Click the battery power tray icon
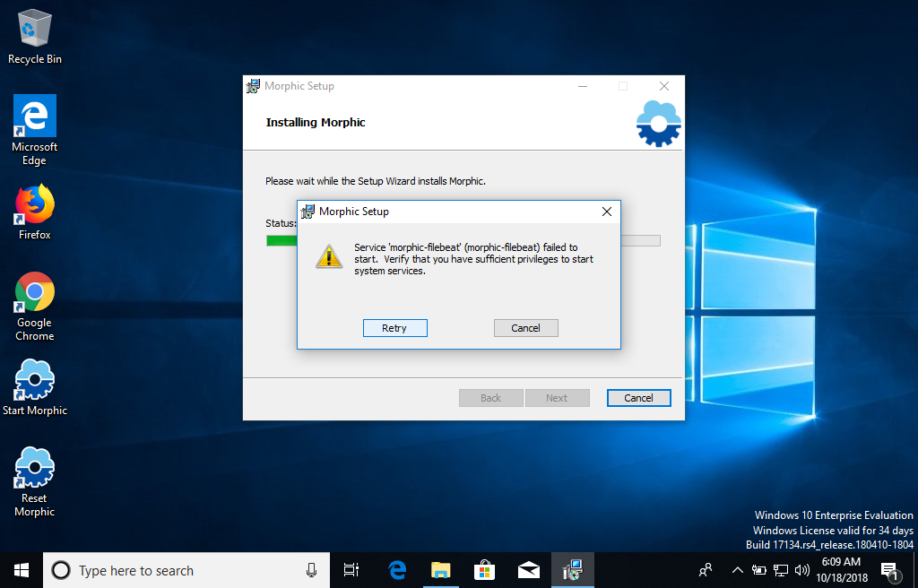918x588 pixels. click(758, 570)
